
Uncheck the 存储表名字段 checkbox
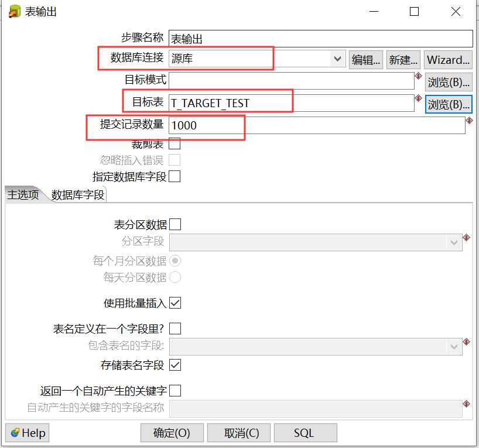[x=175, y=365]
